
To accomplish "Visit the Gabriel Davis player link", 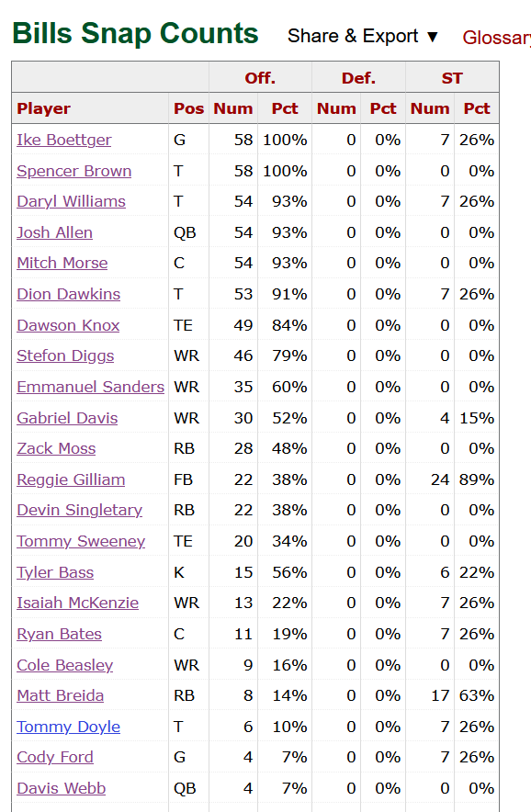I will (67, 418).
